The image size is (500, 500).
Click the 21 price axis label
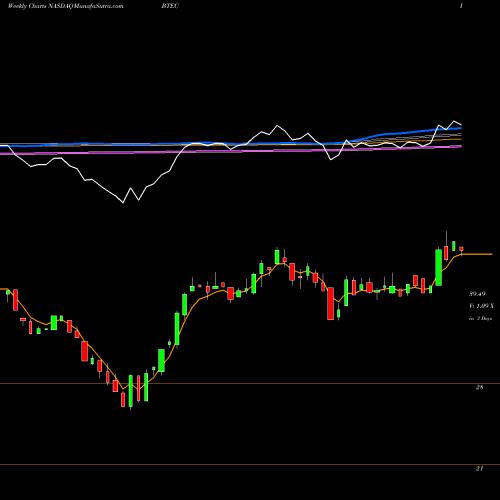click(x=479, y=468)
